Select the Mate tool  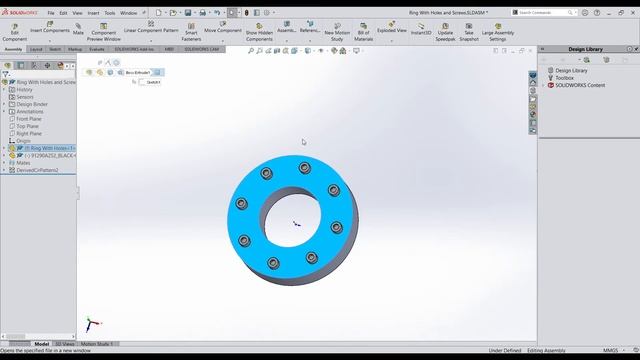(x=78, y=29)
